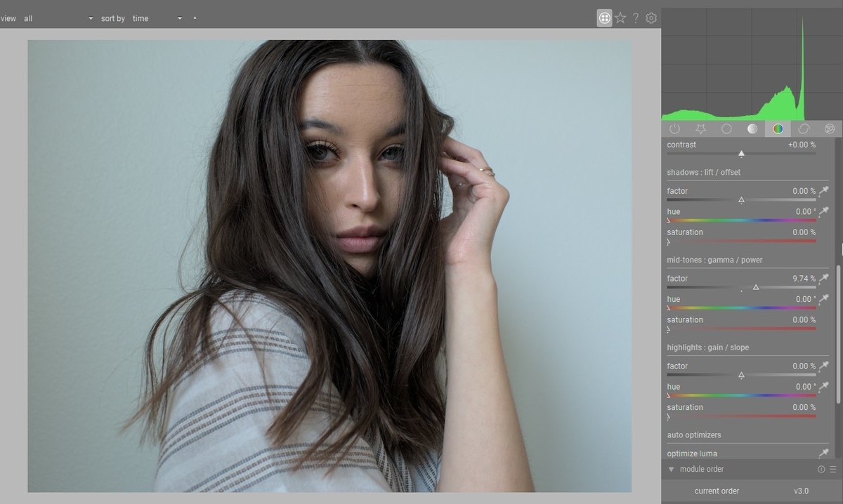Switch to the active modules power tab
The height and width of the screenshot is (504, 843).
click(675, 128)
